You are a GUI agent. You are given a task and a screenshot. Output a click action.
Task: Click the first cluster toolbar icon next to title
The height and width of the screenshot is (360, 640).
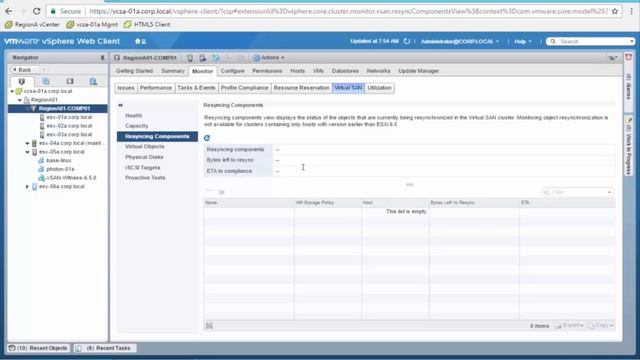[x=190, y=58]
